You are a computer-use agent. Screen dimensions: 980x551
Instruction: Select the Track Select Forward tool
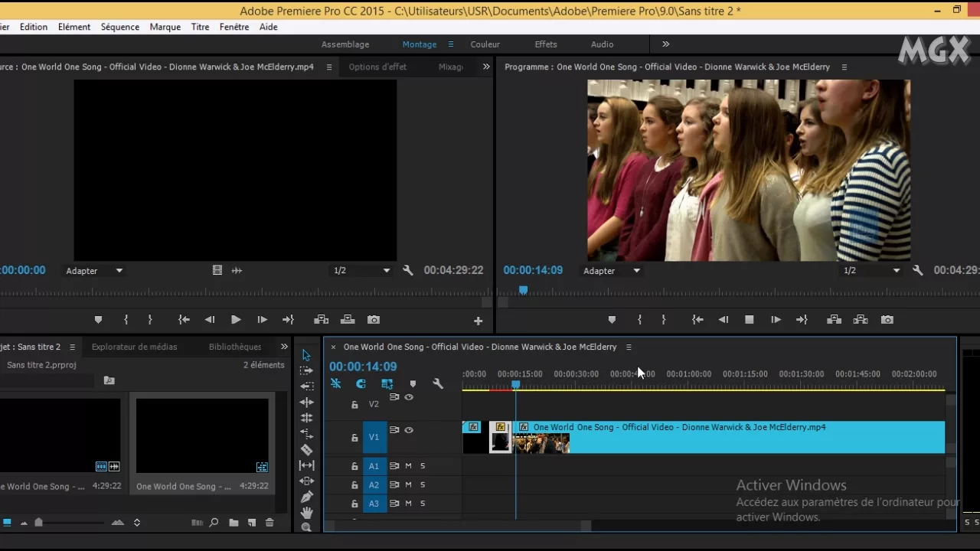click(306, 370)
